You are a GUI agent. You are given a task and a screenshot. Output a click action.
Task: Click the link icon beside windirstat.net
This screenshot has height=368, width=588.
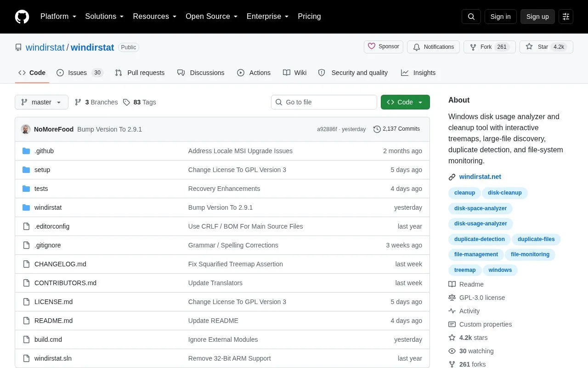(x=452, y=177)
